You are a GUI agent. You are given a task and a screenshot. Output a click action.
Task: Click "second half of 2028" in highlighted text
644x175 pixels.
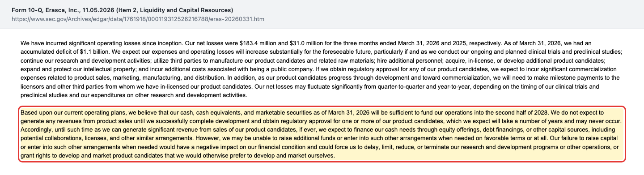(525, 112)
